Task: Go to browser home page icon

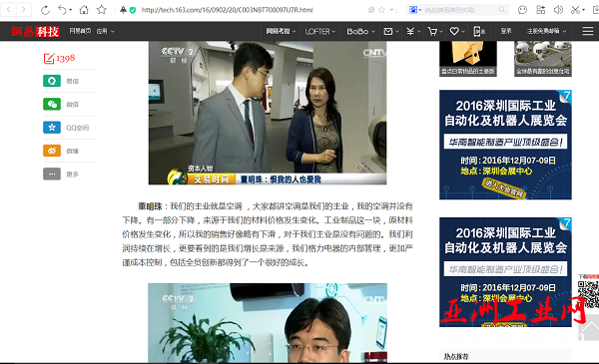Action: coord(84,10)
